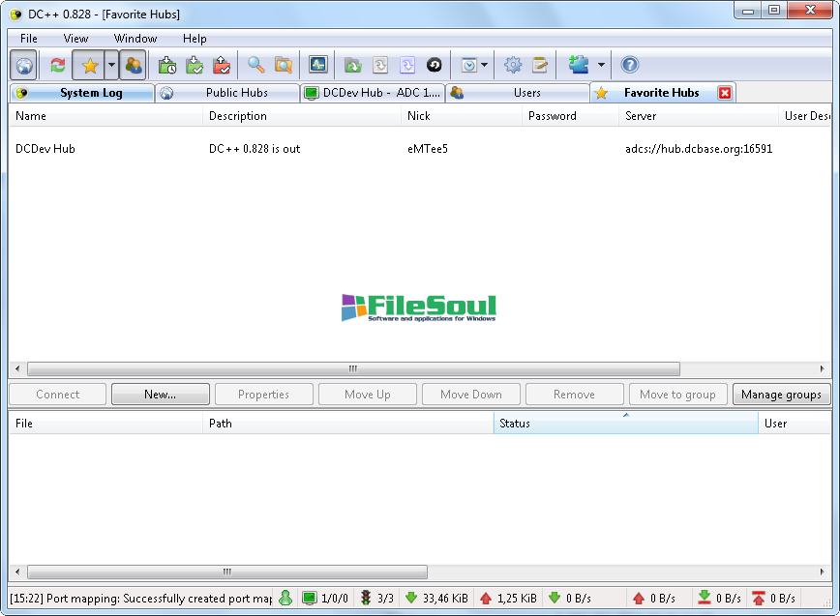
Task: Click adcs://hub.dcbase.org:16591 server cell
Action: [x=699, y=149]
